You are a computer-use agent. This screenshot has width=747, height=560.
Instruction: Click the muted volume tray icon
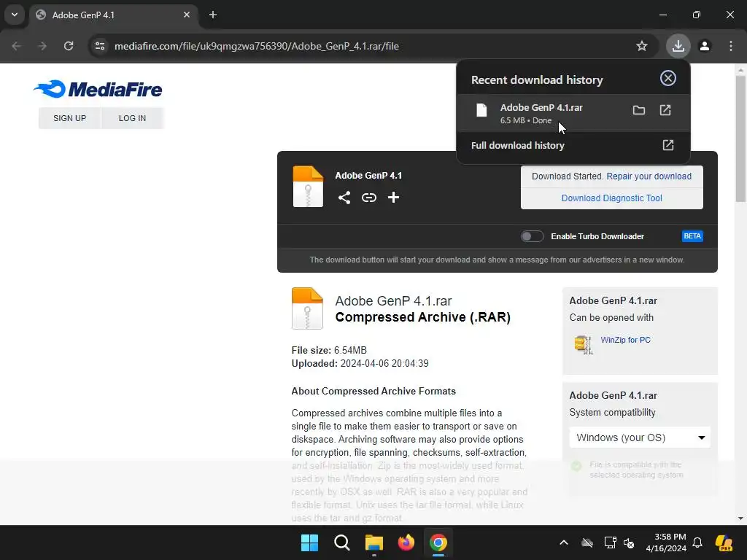[629, 542]
